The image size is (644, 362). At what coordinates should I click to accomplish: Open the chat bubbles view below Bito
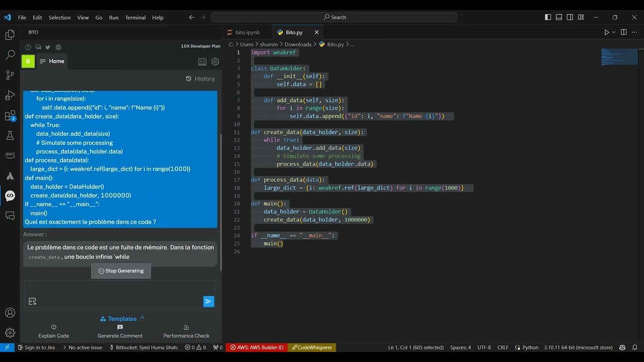[10, 216]
